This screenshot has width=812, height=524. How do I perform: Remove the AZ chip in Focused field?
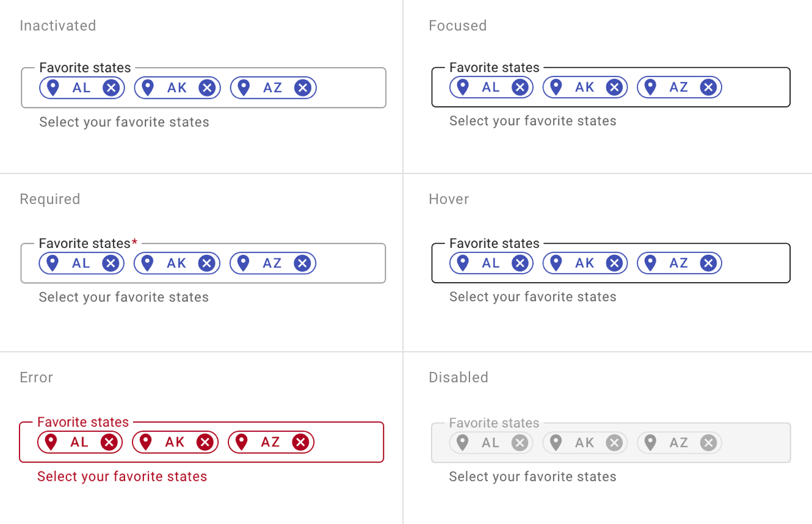[x=708, y=87]
